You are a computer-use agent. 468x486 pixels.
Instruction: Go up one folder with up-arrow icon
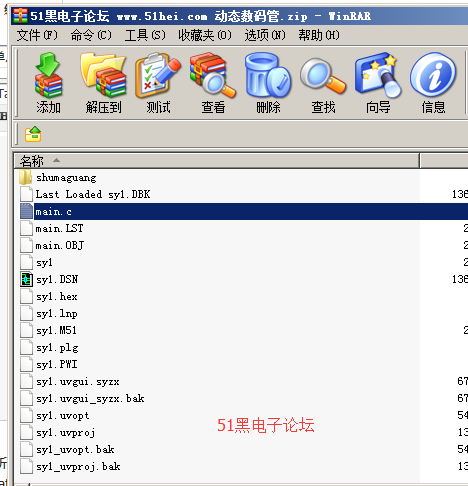[x=33, y=134]
